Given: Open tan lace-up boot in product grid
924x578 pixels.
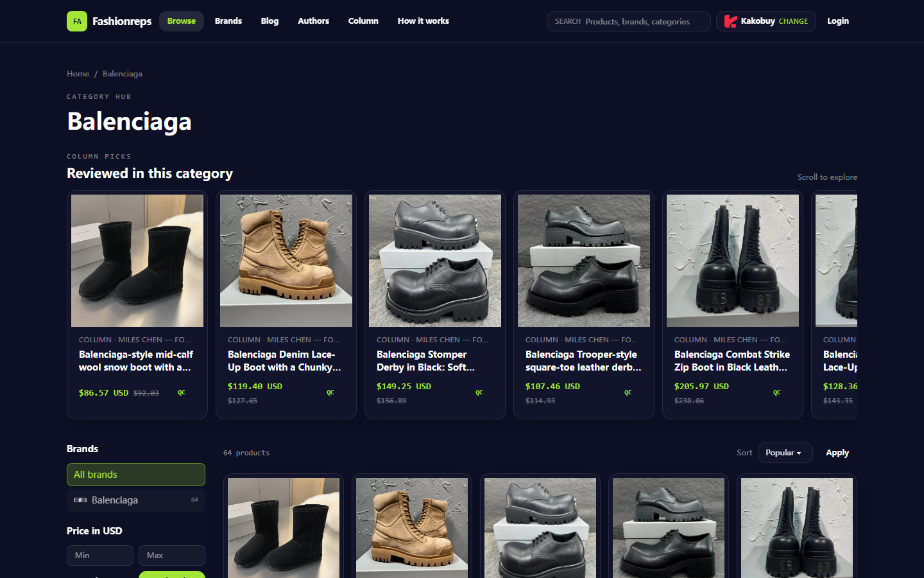Looking at the screenshot, I should (x=412, y=528).
